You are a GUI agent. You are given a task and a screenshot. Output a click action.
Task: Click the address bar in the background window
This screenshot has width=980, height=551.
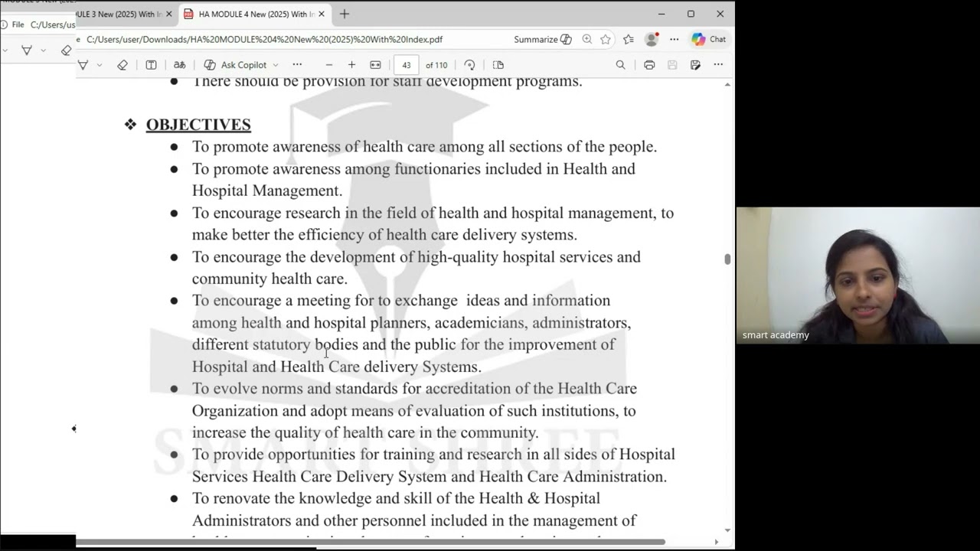pyautogui.click(x=52, y=24)
